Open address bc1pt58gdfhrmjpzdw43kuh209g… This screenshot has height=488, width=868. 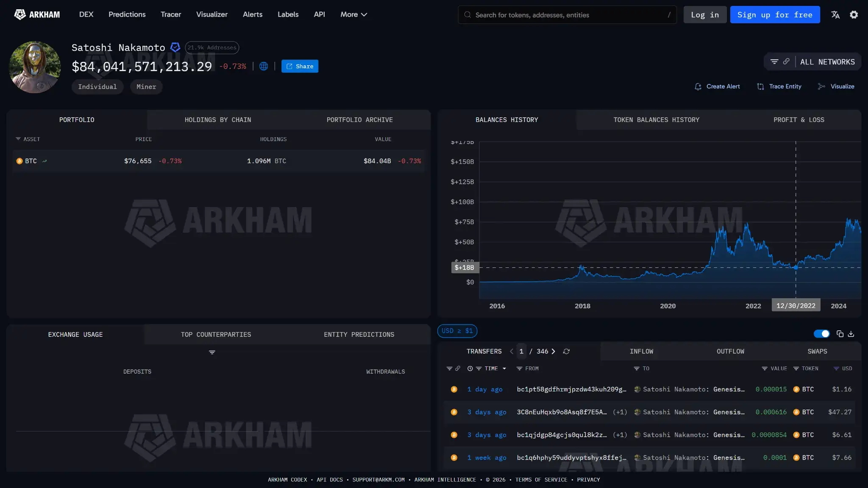(x=571, y=389)
